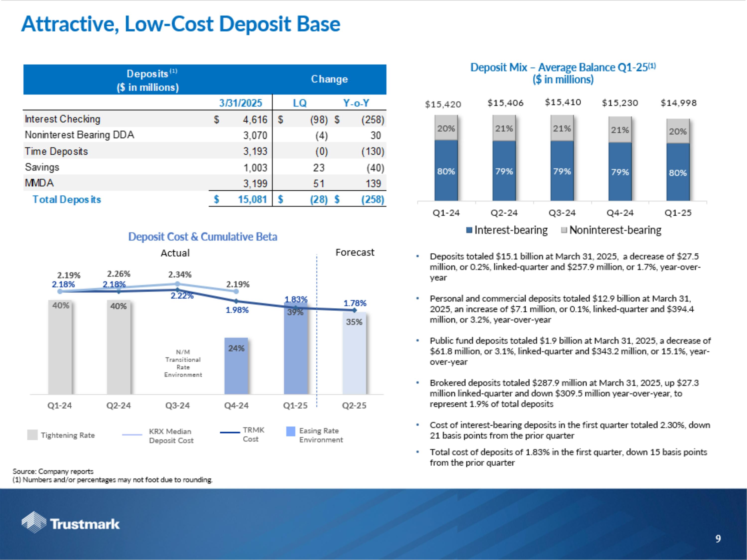Click the Interest Checking row label
This screenshot has width=747, height=560.
coord(62,119)
